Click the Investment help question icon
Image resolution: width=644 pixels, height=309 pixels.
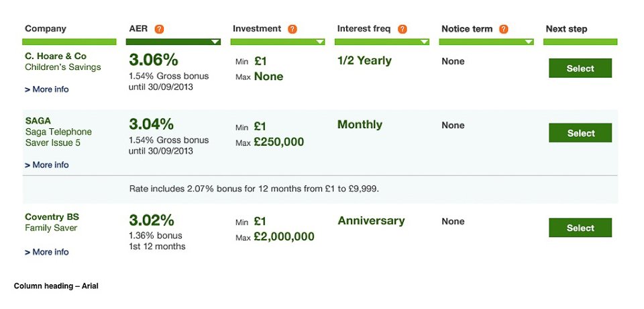click(x=292, y=30)
